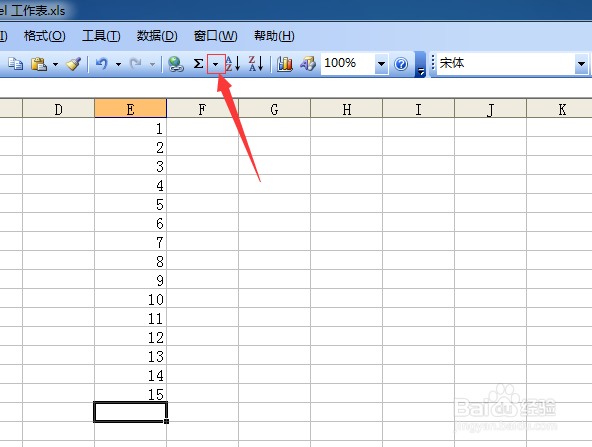Click inside the 100% zoom box

pos(348,63)
